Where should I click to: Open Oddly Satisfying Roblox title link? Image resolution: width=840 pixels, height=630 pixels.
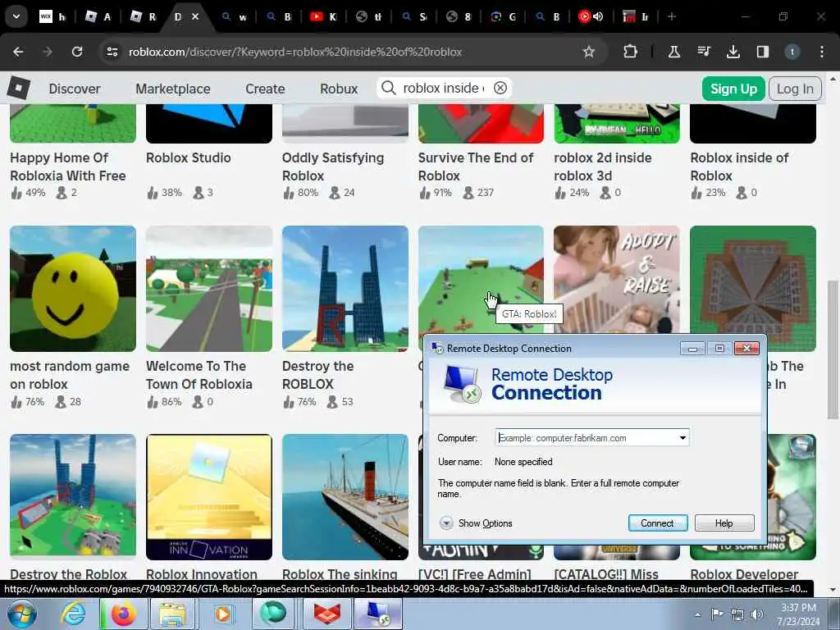point(333,167)
